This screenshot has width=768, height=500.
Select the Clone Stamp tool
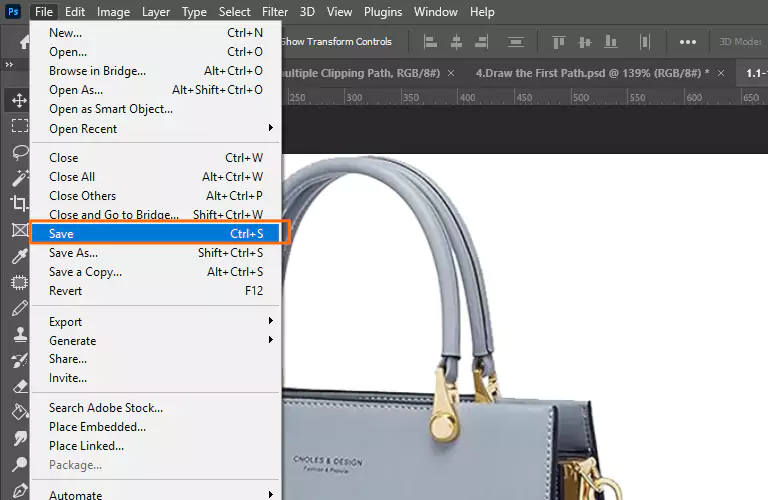coord(19,334)
